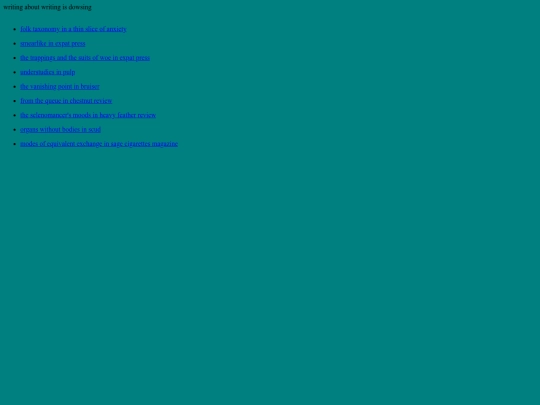Open 'the trappings and the suits of woe' link
The image size is (540, 405).
click(x=85, y=58)
